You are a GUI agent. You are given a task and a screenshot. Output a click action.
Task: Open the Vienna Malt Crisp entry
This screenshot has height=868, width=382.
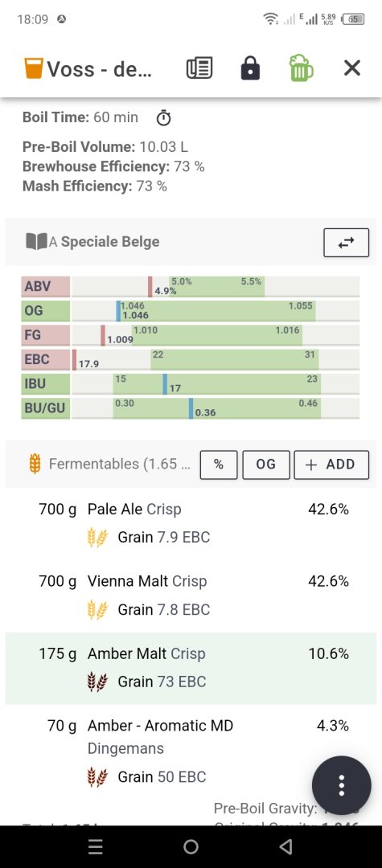tap(191, 596)
